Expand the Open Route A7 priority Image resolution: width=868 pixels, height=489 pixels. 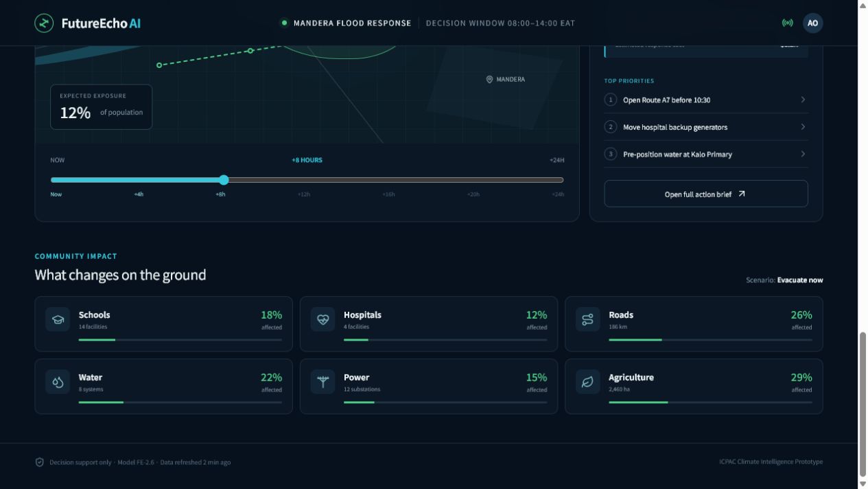coord(705,100)
